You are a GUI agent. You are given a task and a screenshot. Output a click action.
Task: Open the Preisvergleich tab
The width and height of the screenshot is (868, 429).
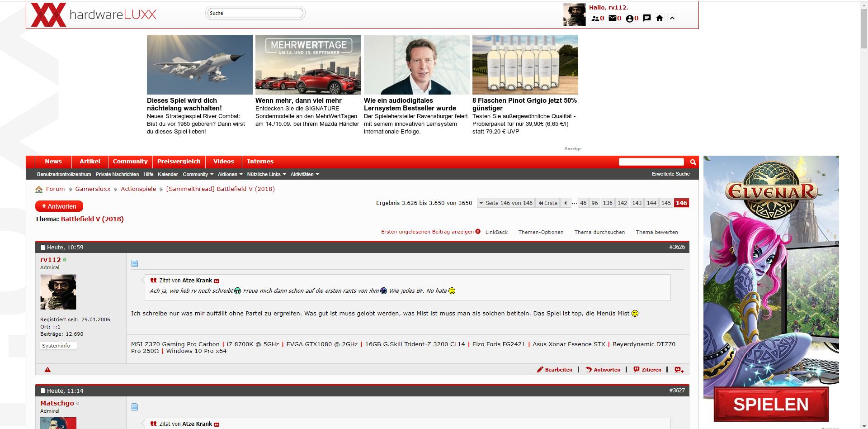(x=179, y=162)
